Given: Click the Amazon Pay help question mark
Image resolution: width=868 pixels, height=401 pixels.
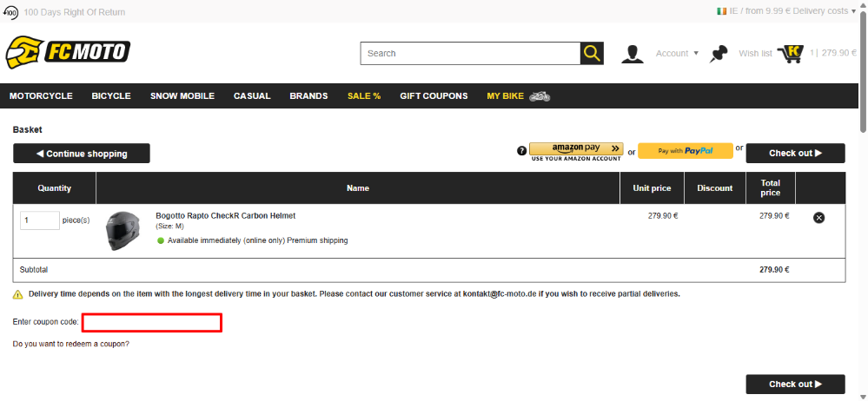Looking at the screenshot, I should point(521,151).
